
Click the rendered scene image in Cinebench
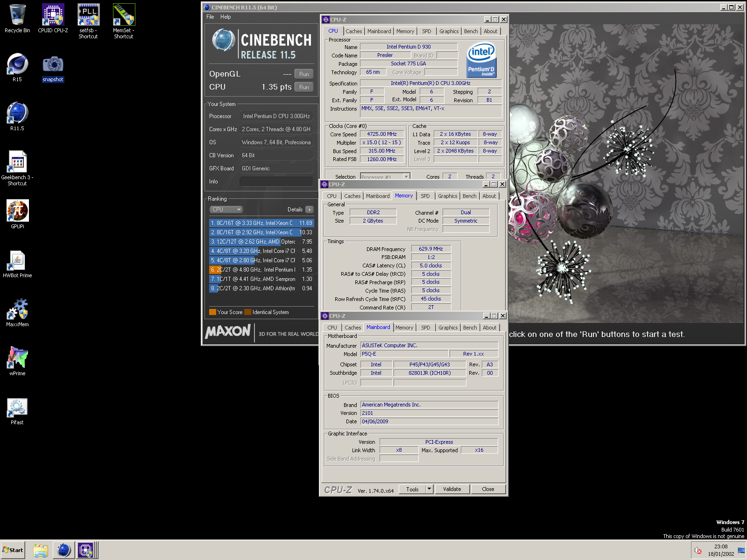point(626,174)
